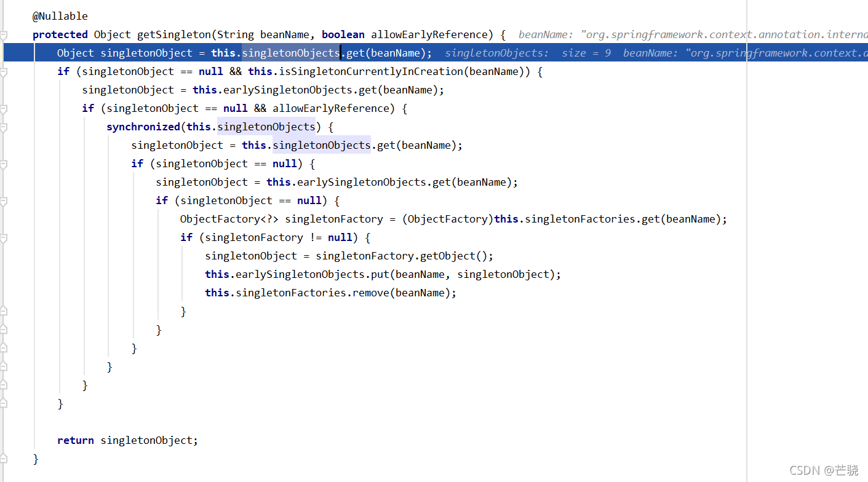Image resolution: width=868 pixels, height=482 pixels.
Task: Collapse the allowEarlyReference if-block fold marker
Action: coord(3,109)
